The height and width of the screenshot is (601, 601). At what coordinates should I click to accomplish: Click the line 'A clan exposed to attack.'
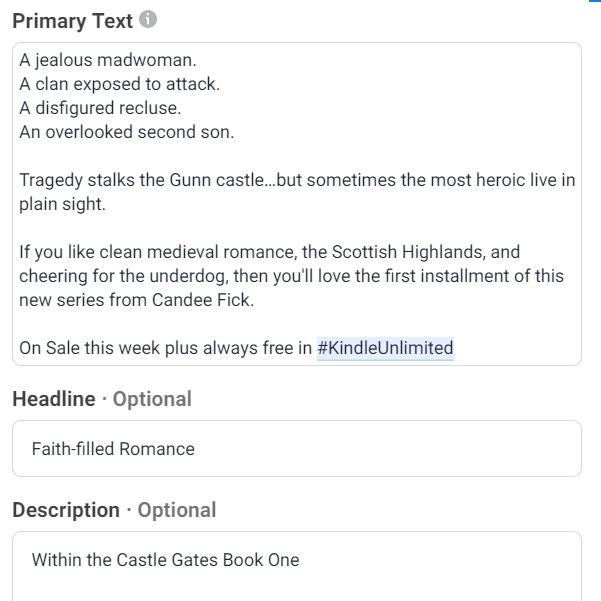pyautogui.click(x=119, y=84)
